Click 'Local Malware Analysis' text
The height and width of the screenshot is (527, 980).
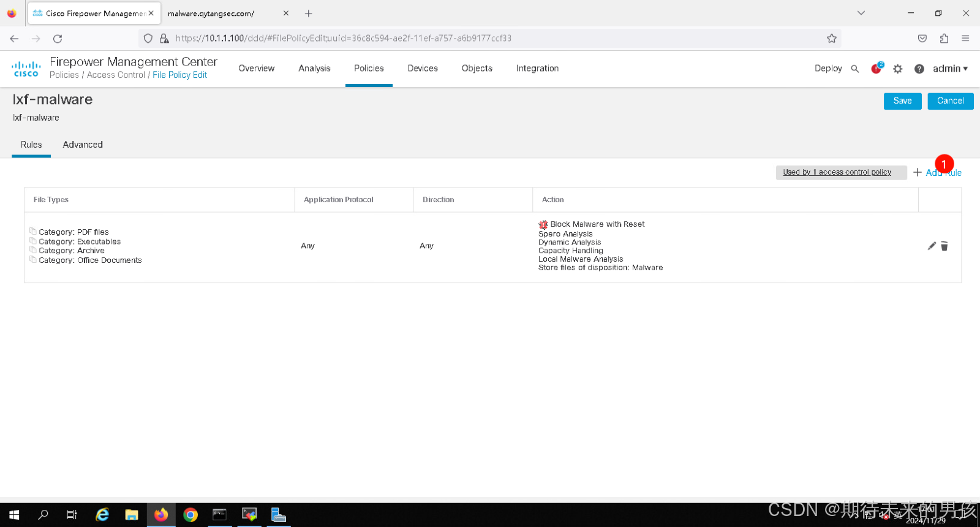click(x=581, y=259)
